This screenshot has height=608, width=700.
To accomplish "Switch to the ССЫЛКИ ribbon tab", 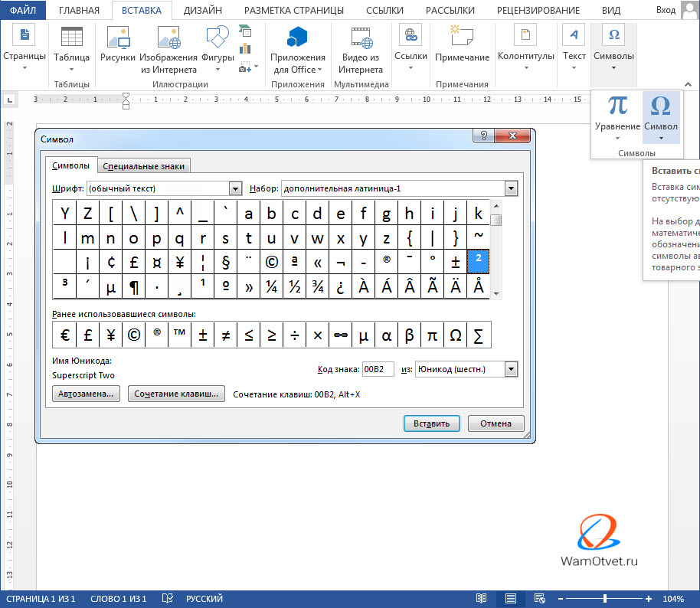I will pyautogui.click(x=384, y=10).
